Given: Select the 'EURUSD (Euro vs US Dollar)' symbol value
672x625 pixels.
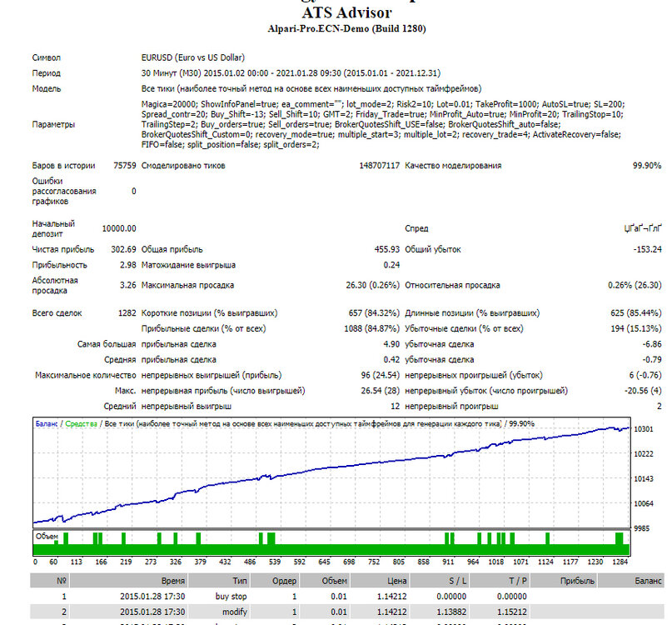Looking at the screenshot, I should click(193, 57).
